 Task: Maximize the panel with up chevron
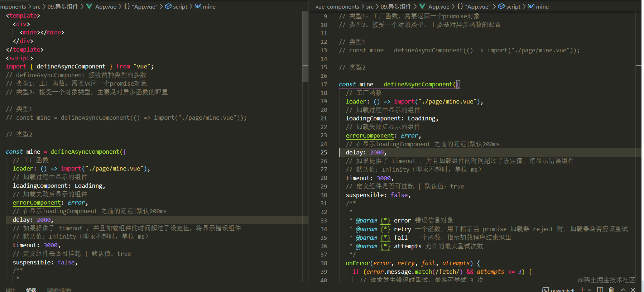[x=623, y=289]
